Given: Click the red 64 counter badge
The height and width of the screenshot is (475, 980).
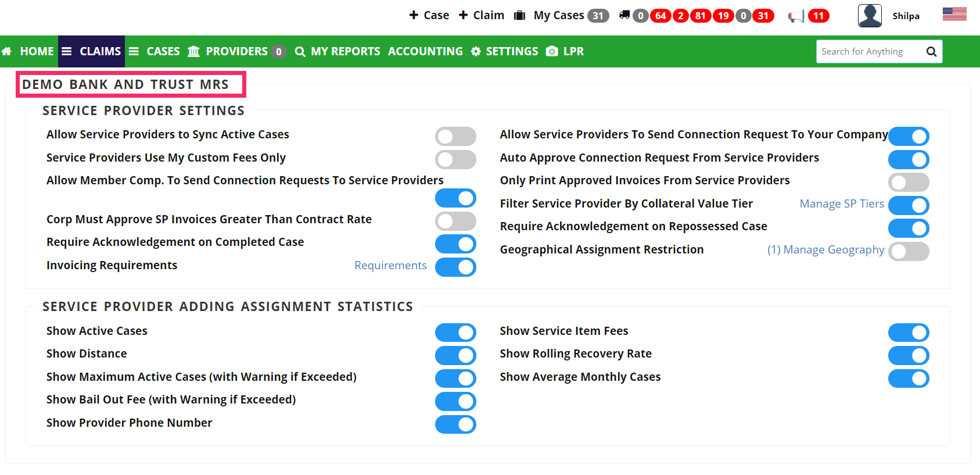Looking at the screenshot, I should pos(660,16).
